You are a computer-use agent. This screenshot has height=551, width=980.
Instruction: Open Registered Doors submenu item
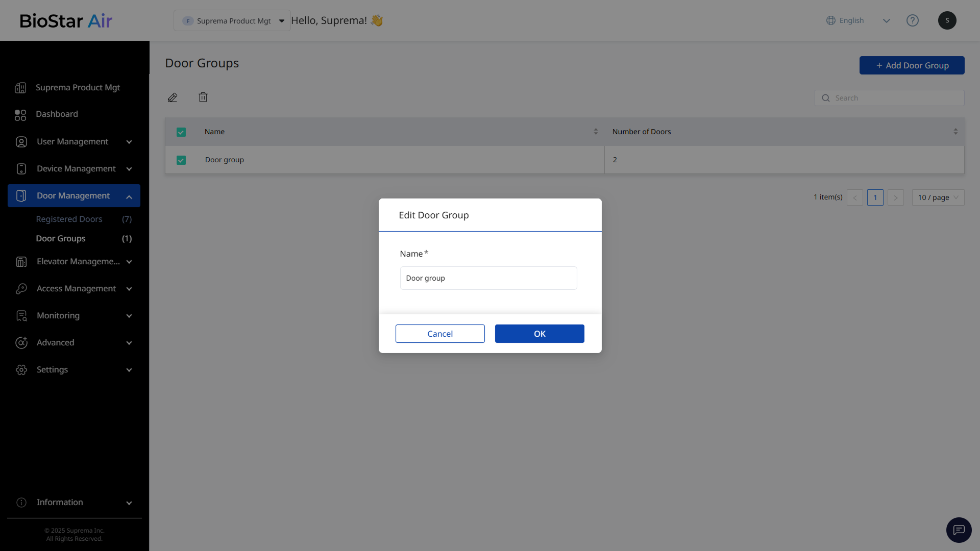(x=69, y=219)
